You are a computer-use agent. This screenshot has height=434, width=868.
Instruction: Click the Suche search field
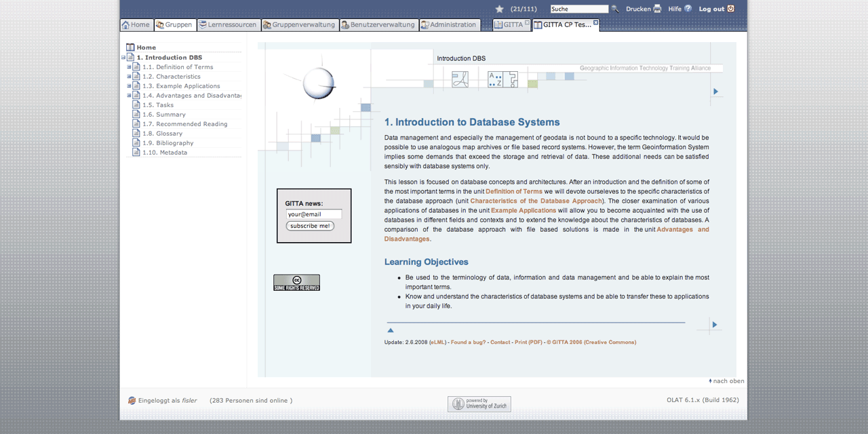[579, 9]
